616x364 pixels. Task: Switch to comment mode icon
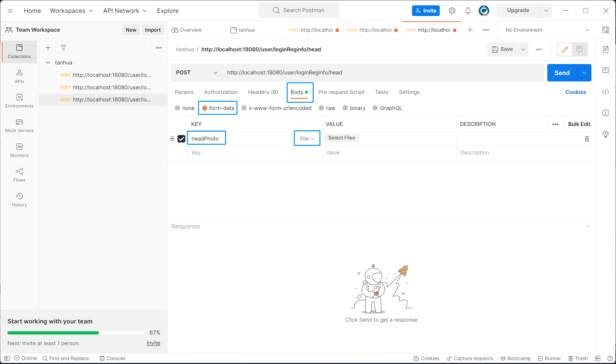tap(580, 49)
